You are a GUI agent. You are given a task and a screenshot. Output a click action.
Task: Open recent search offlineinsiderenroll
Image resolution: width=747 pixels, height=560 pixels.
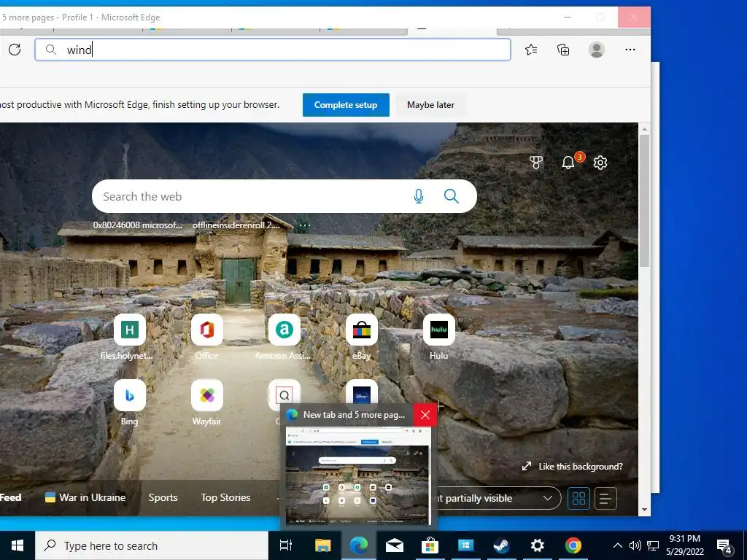click(236, 225)
